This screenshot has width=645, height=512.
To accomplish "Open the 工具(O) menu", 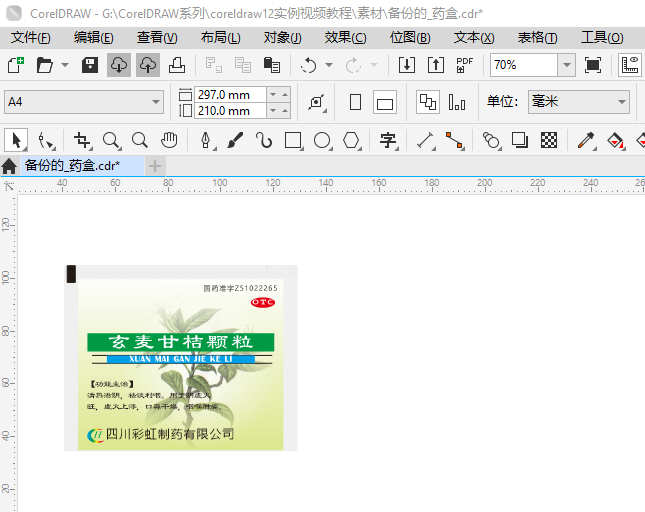I will coord(602,38).
